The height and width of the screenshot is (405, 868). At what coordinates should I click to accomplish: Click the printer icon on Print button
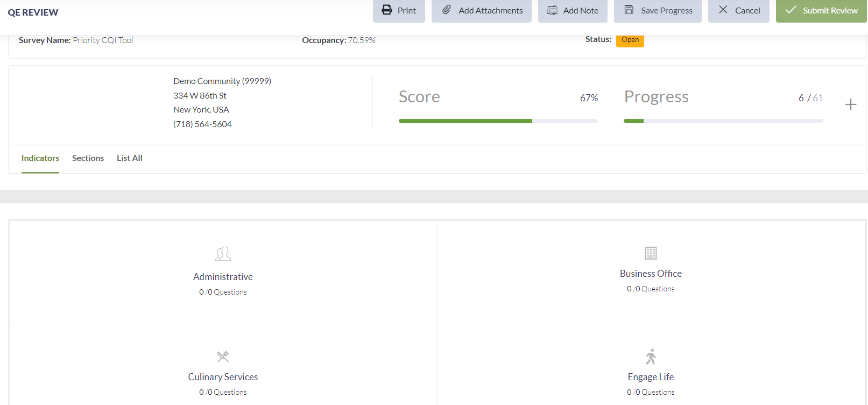point(387,10)
